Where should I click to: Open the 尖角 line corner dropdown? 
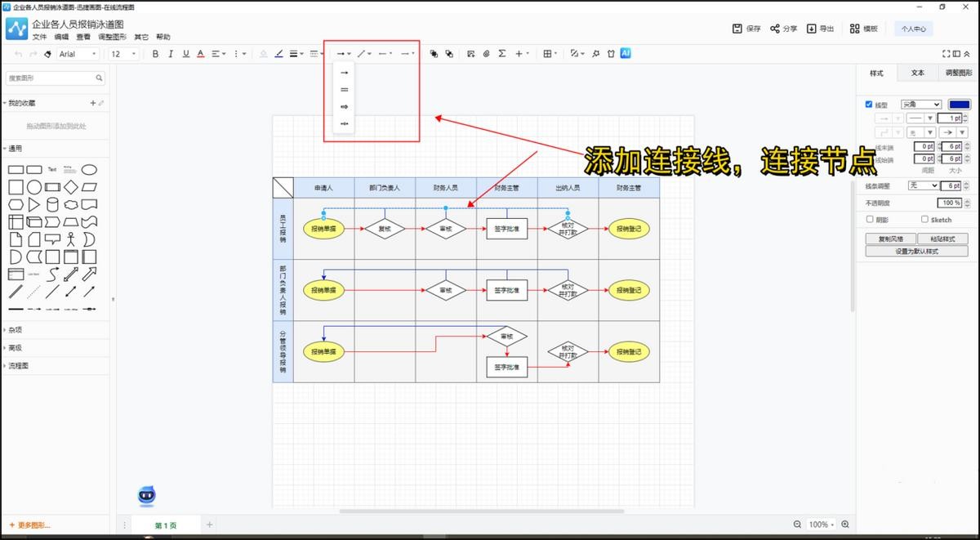(920, 105)
